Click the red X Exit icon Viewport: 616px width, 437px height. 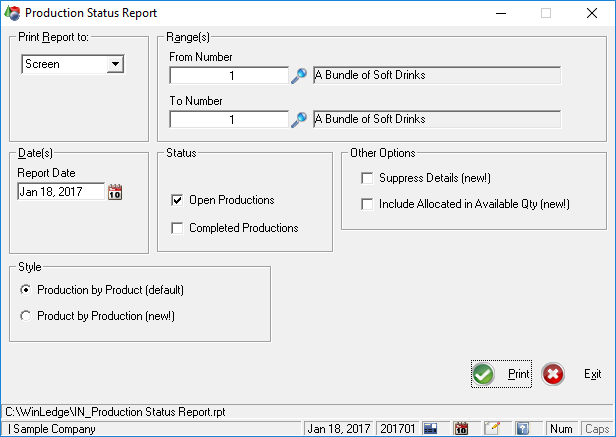[x=553, y=374]
